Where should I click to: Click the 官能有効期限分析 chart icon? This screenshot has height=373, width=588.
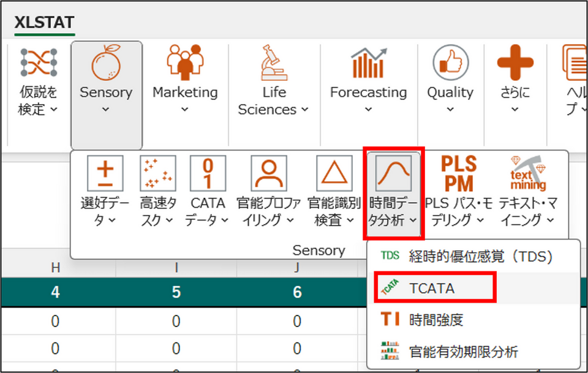[x=390, y=351]
